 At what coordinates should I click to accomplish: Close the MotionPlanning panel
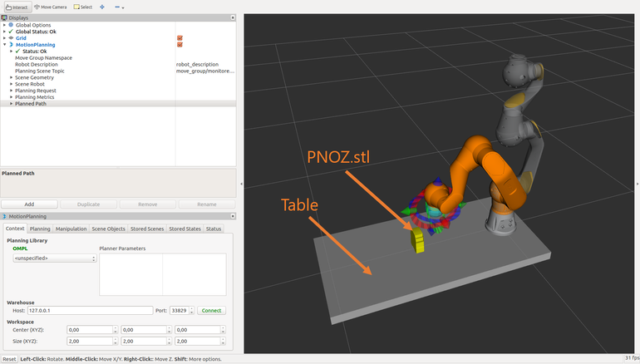232,216
